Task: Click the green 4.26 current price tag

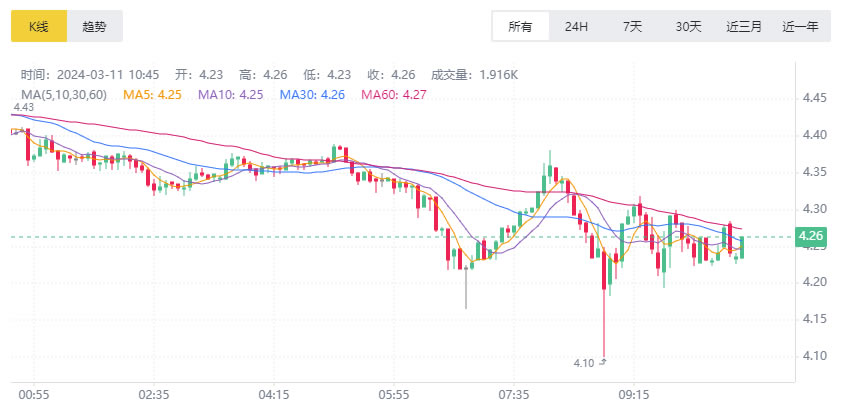Action: [x=809, y=236]
